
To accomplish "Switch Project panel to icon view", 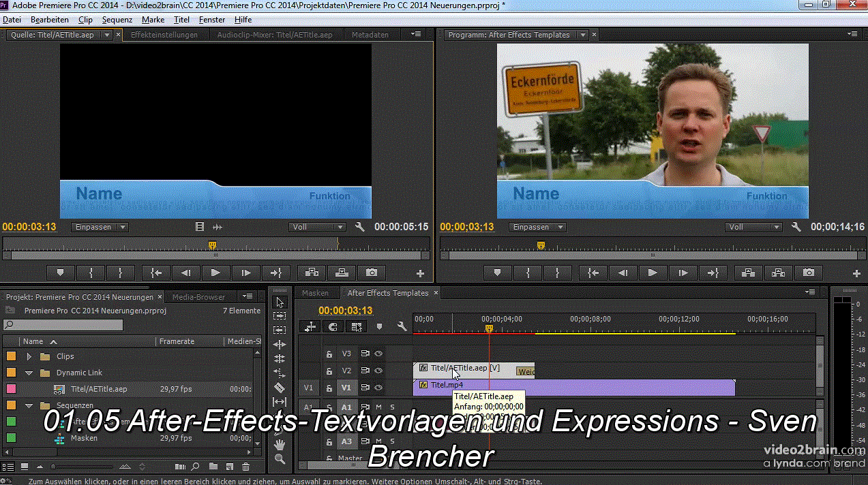I will coord(24,467).
